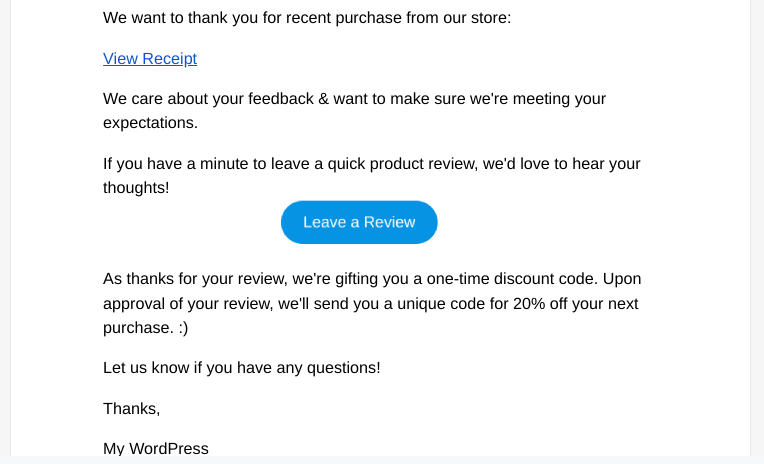Click the Leave a Review button
This screenshot has height=464, width=764.
tap(359, 222)
